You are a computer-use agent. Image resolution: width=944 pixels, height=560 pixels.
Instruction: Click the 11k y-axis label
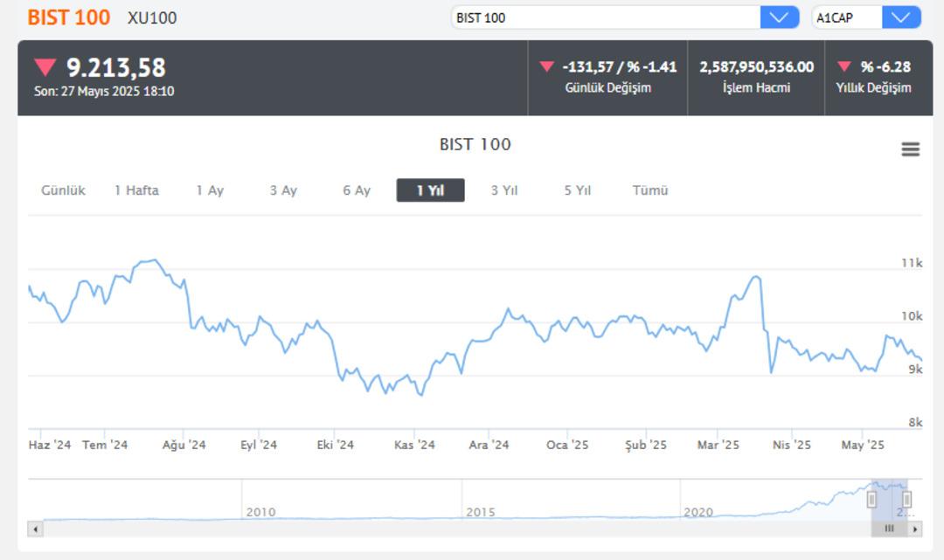click(912, 263)
